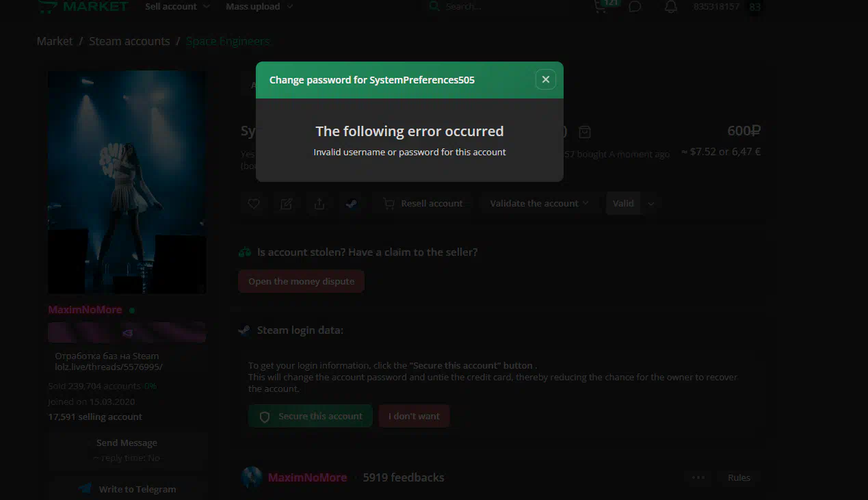
Task: Open MaximNoMore profile under the picture
Action: click(85, 310)
